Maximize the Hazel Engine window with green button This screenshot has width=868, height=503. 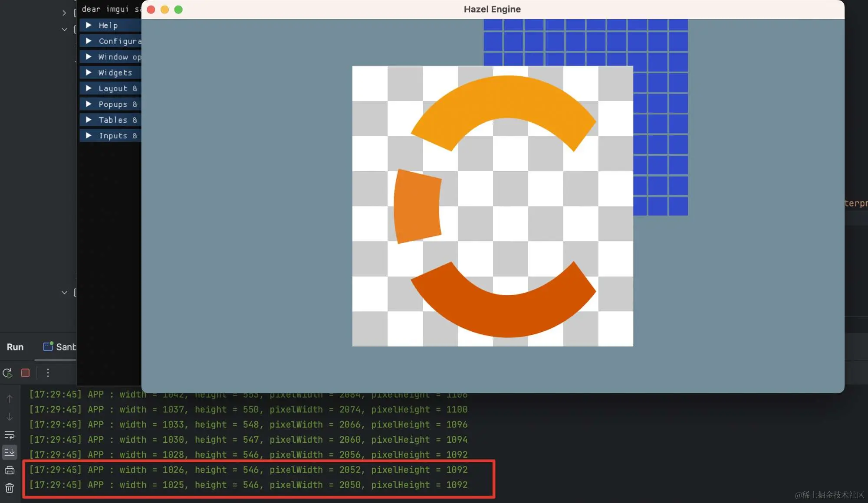click(178, 10)
